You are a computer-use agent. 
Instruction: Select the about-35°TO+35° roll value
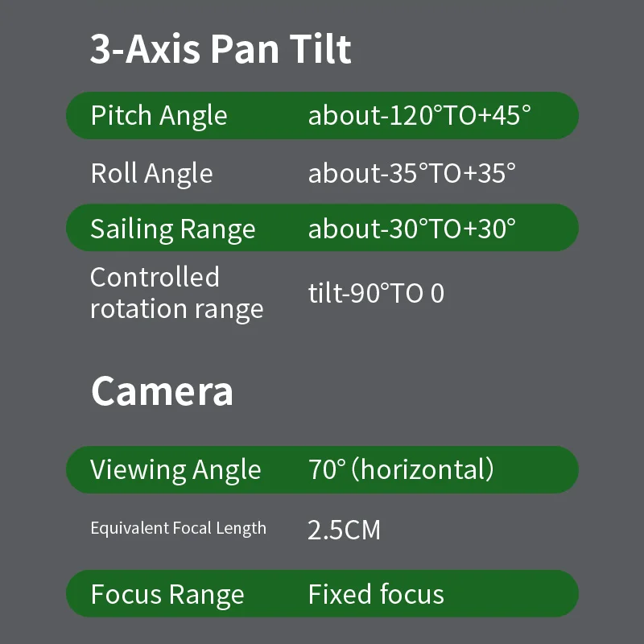[x=411, y=173]
